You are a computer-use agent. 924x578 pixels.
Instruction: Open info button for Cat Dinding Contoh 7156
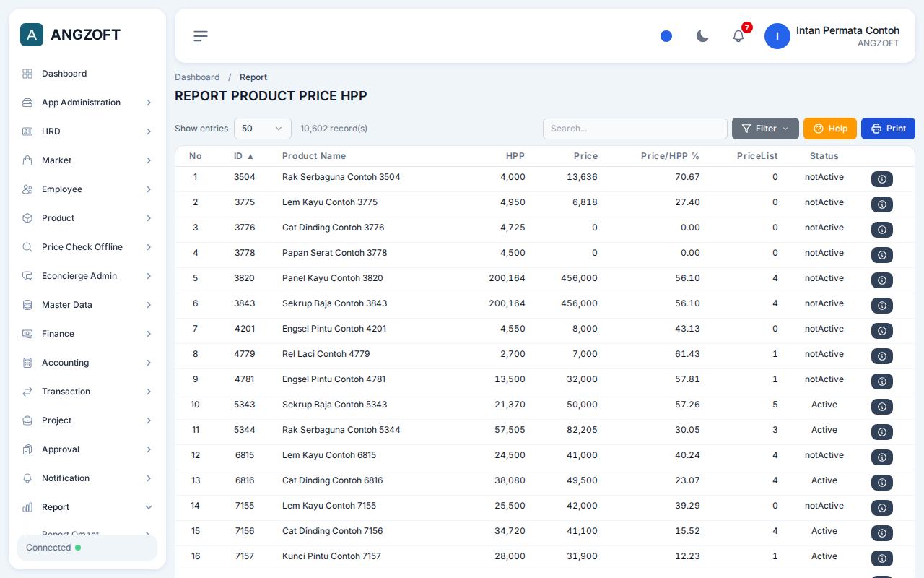click(x=882, y=533)
